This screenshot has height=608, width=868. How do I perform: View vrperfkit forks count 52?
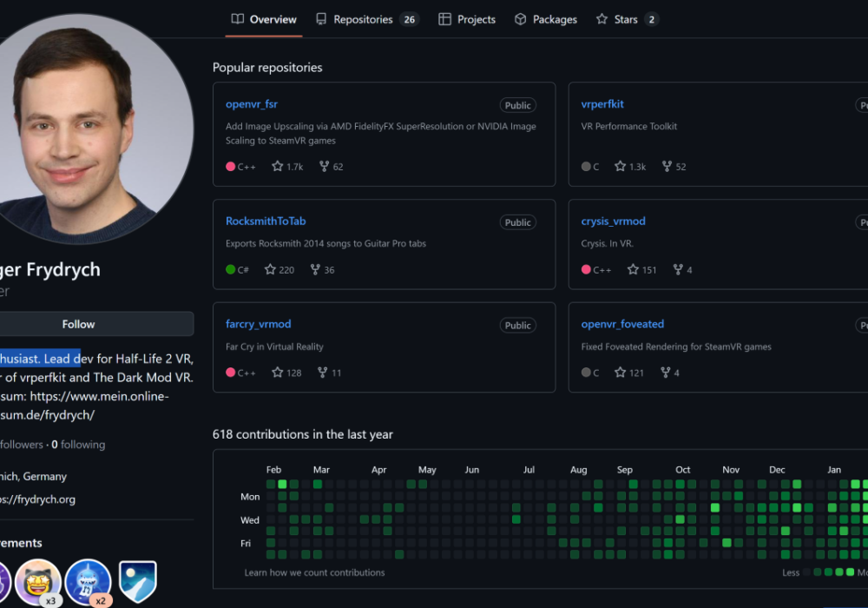click(x=674, y=167)
